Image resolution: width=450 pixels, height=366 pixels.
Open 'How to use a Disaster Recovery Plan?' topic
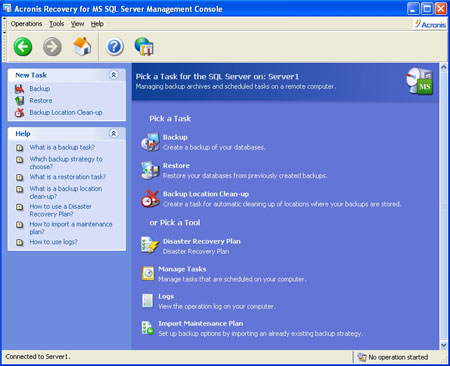60,210
